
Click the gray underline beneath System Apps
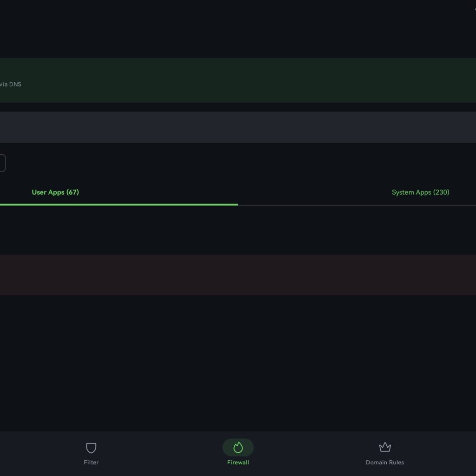tap(357, 205)
